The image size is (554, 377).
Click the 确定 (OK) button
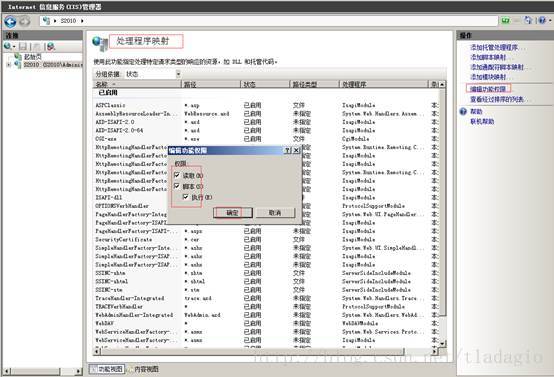pos(233,213)
